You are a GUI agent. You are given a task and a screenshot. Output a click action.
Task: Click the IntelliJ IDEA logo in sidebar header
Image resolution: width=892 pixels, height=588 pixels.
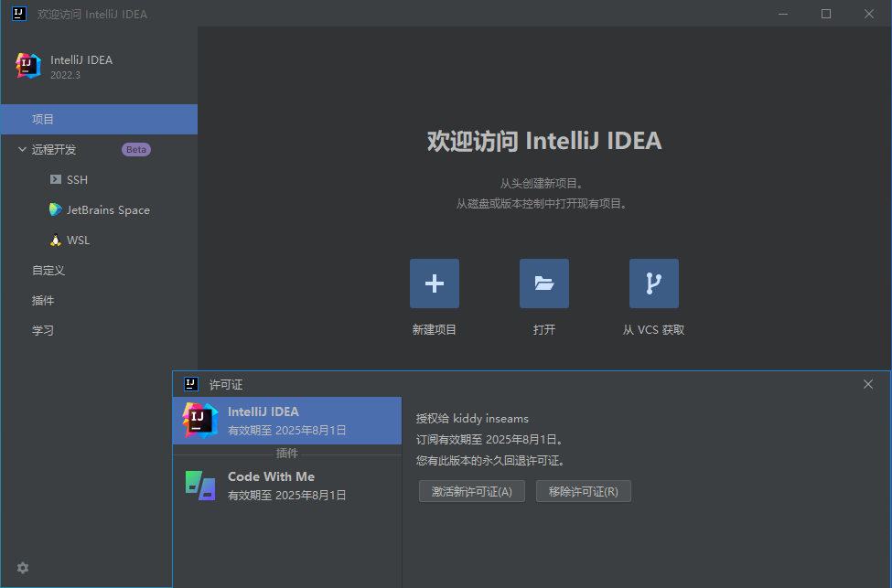[28, 66]
